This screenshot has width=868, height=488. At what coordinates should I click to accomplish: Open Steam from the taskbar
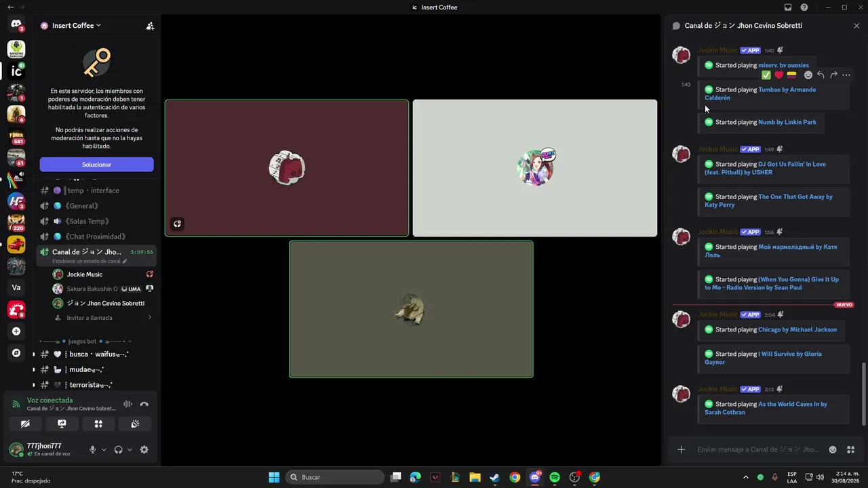pyautogui.click(x=495, y=477)
